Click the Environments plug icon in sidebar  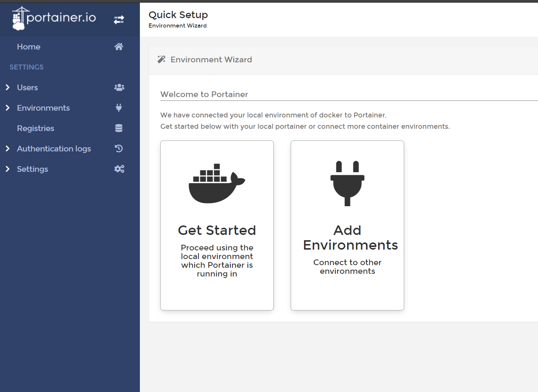(119, 108)
